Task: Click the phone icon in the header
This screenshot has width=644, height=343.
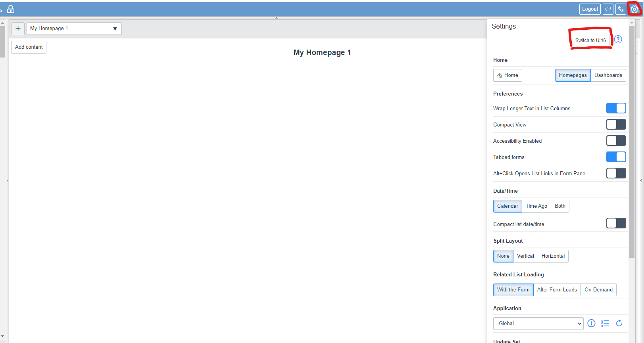Action: point(621,9)
